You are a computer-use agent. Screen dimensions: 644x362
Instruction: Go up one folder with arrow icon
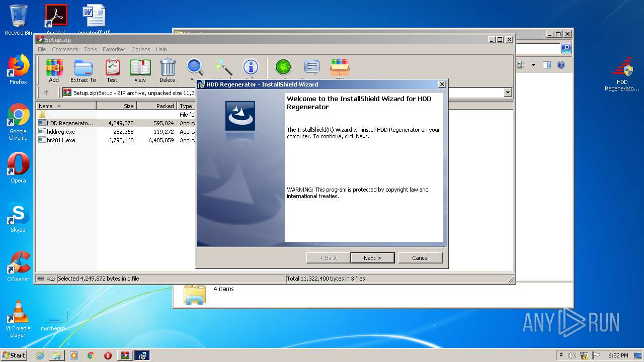46,93
